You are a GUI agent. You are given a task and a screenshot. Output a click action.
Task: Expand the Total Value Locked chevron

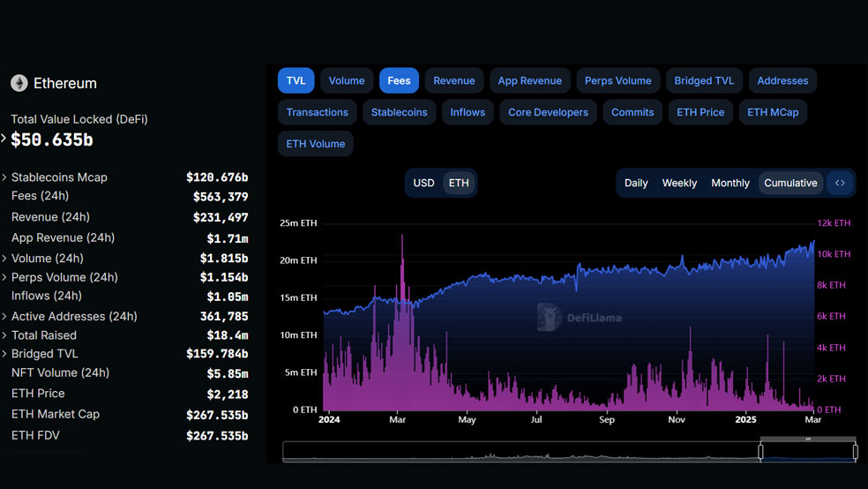coord(4,138)
